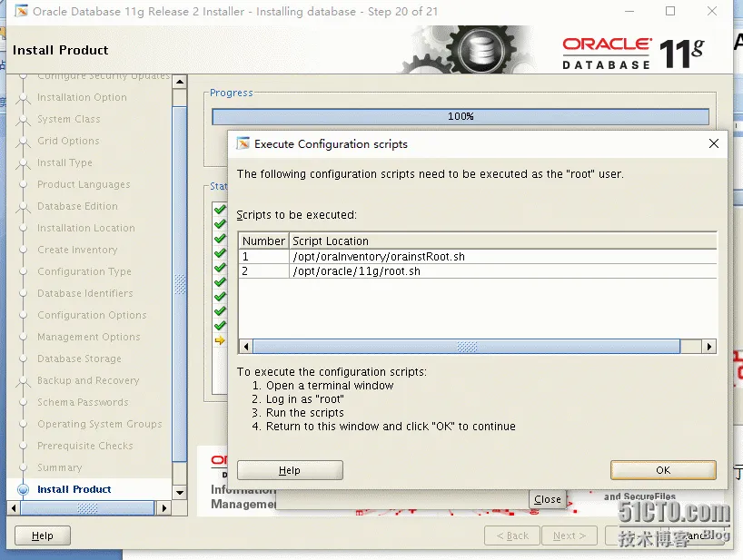
Task: Select Configuration Options step
Action: (92, 315)
